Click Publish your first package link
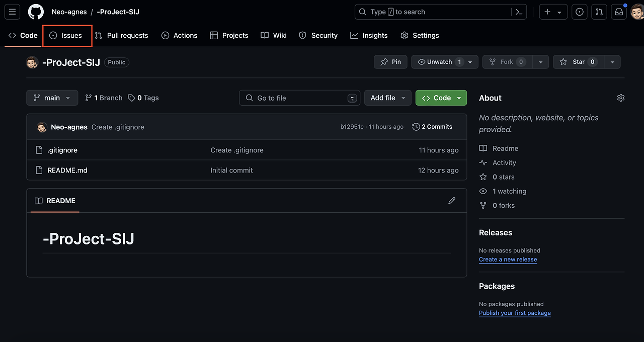644x342 pixels. tap(515, 313)
